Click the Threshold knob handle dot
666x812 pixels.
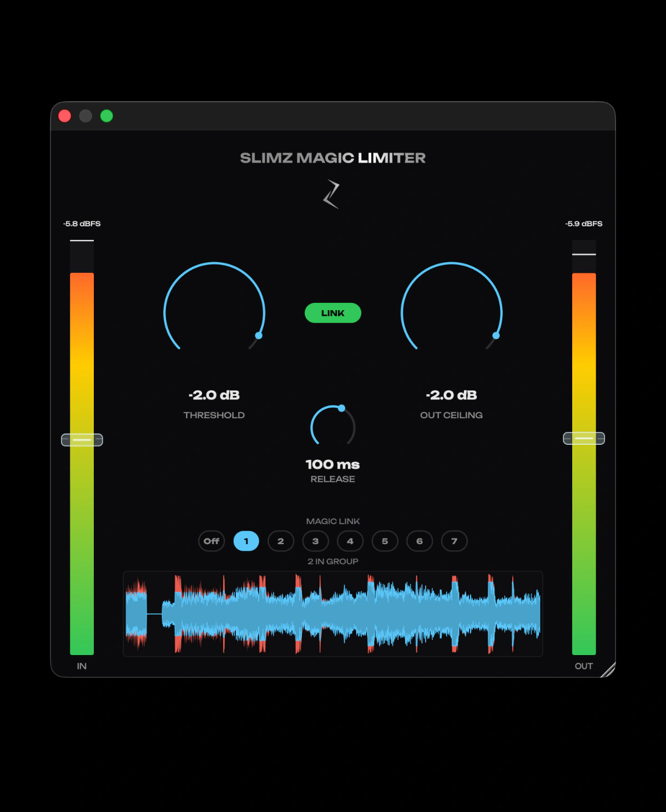point(259,336)
